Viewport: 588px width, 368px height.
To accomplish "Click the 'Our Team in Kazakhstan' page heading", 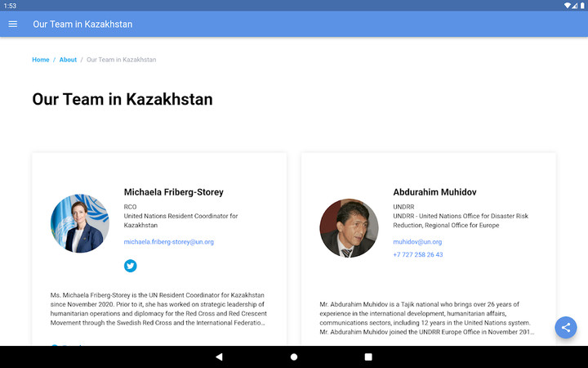I will coord(122,100).
